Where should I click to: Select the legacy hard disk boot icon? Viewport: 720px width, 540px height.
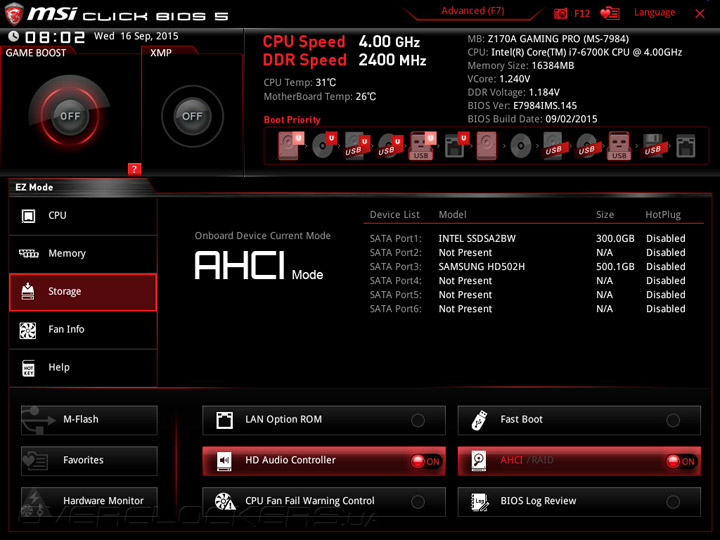click(x=486, y=146)
